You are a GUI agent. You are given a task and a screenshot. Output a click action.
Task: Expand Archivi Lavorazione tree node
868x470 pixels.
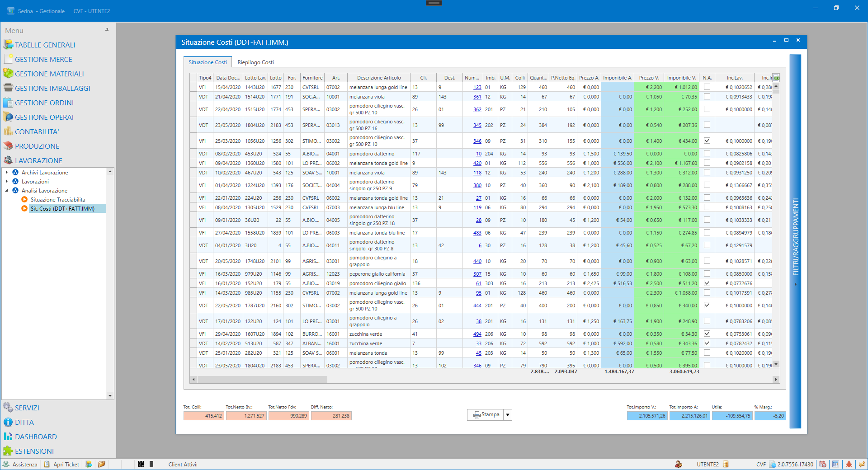[x=6, y=172]
